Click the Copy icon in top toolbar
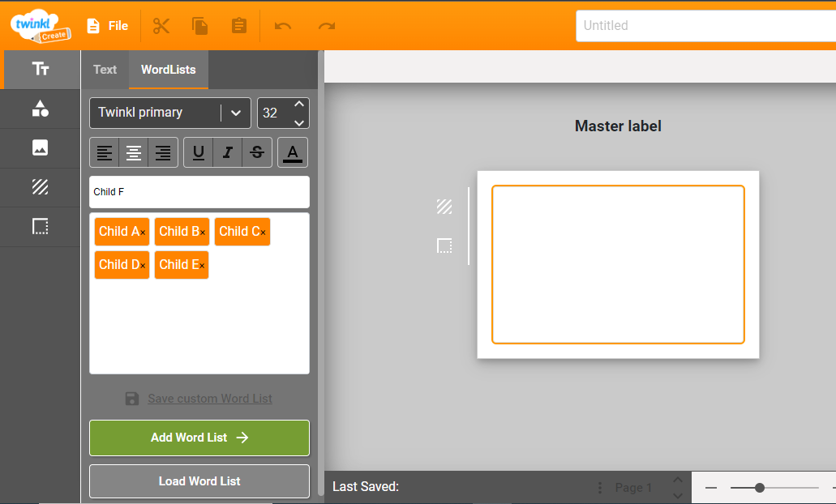This screenshot has height=504, width=836. tap(200, 26)
